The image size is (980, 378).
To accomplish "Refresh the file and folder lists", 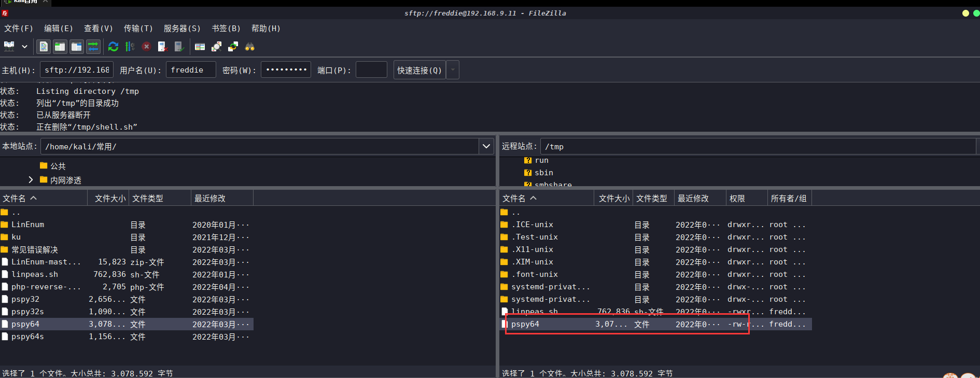I will click(x=113, y=47).
